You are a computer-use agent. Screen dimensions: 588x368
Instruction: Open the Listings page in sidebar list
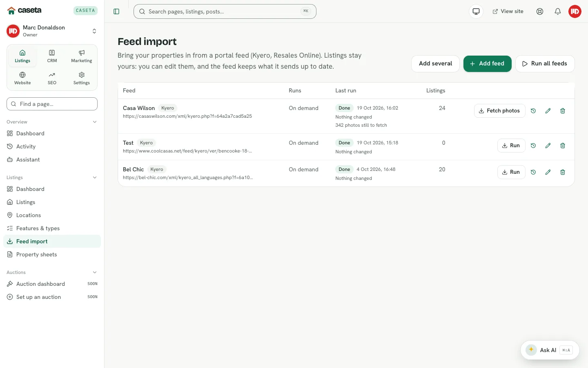pyautogui.click(x=52, y=202)
